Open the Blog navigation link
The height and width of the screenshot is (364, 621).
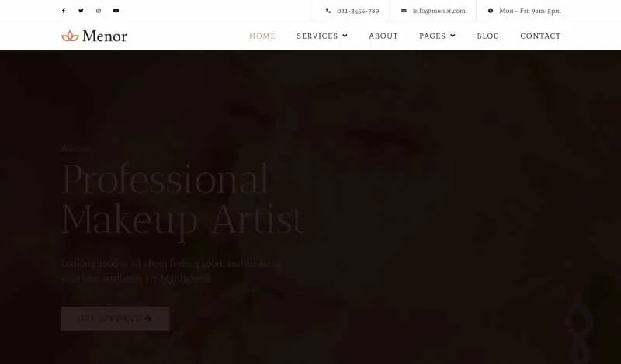pyautogui.click(x=488, y=36)
